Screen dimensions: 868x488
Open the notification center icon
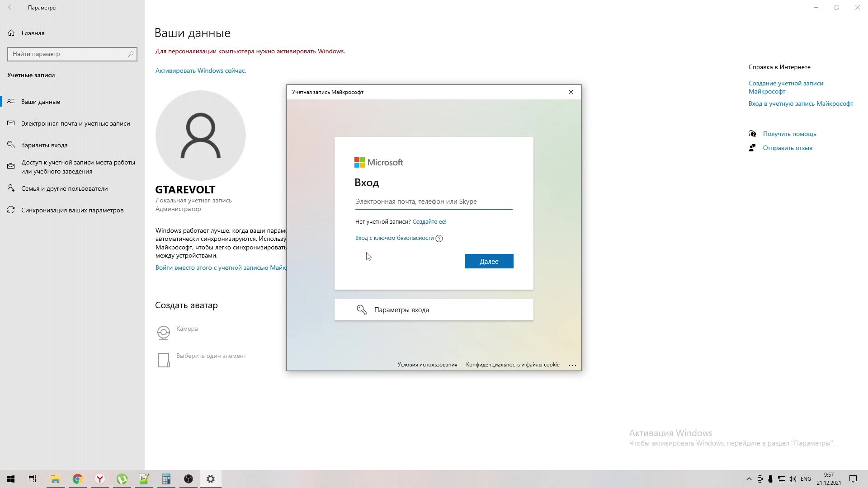[853, 479]
